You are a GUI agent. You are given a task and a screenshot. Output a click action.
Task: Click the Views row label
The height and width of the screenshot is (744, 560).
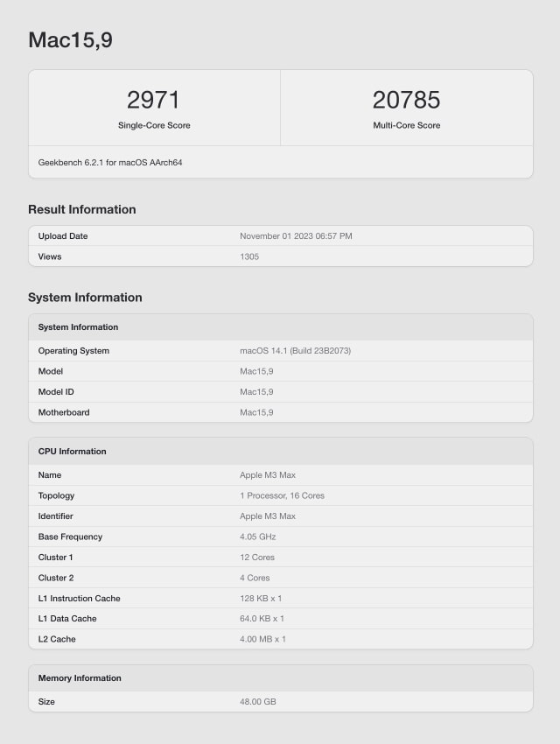50,256
